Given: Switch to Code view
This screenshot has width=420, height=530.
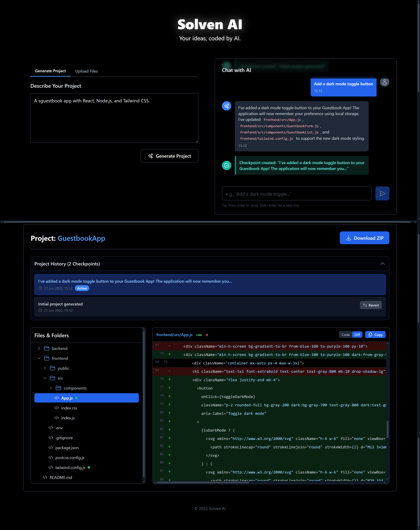Looking at the screenshot, I should (345, 334).
